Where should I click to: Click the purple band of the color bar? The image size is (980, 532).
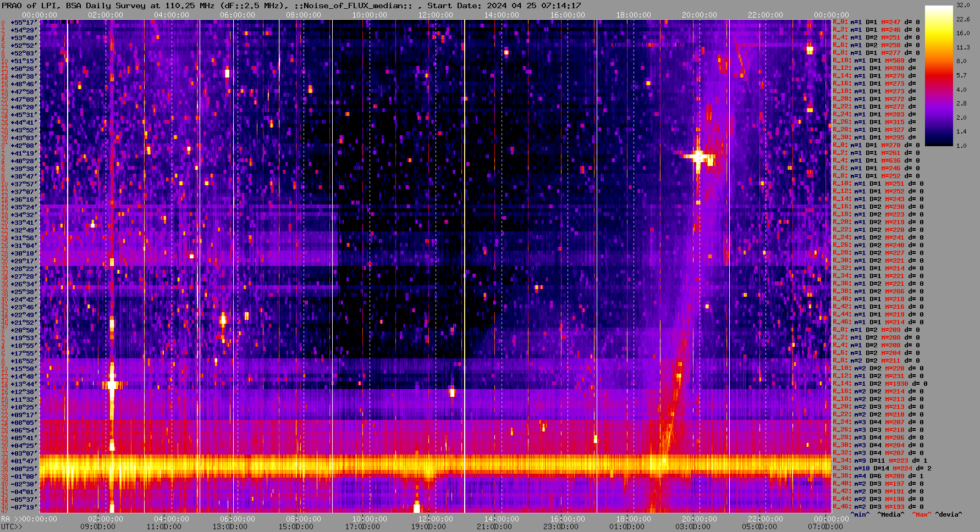pos(939,107)
